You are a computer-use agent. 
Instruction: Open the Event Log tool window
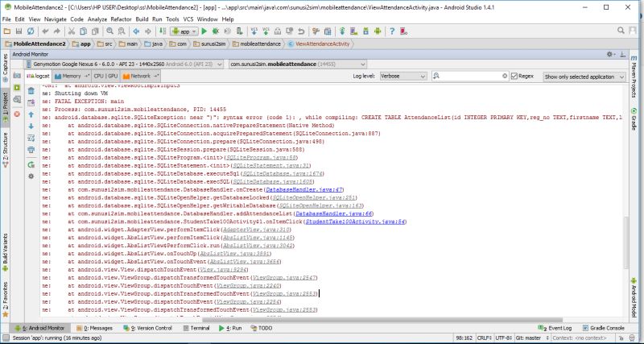pyautogui.click(x=555, y=328)
